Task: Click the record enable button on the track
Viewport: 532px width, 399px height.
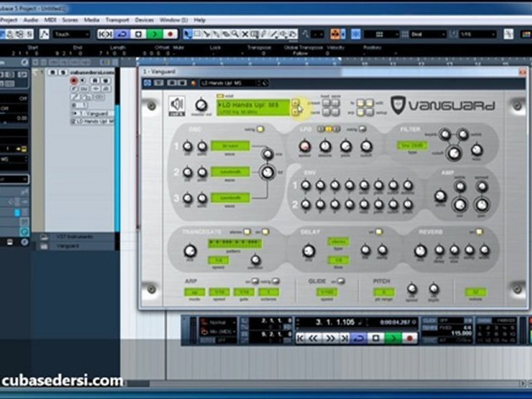Action: [x=74, y=81]
